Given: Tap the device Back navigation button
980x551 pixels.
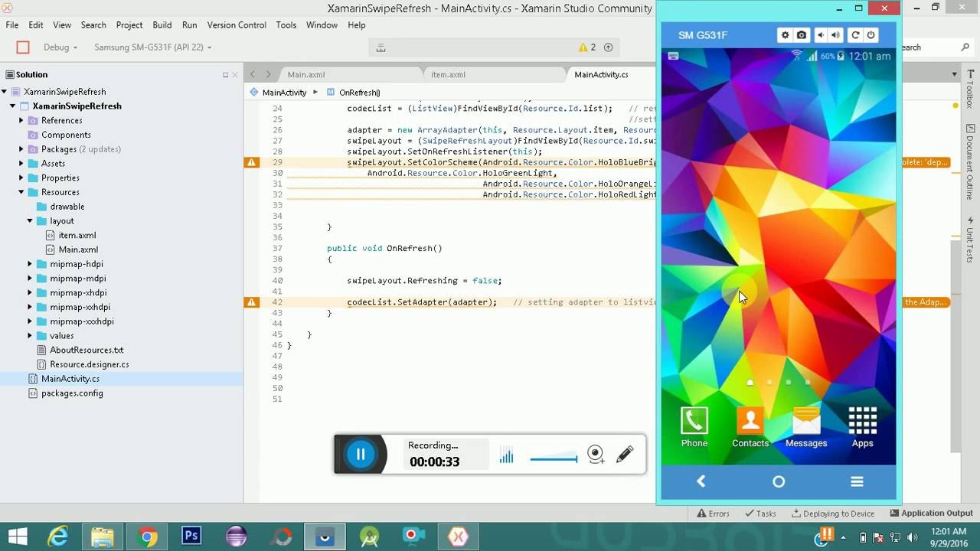Looking at the screenshot, I should click(701, 481).
